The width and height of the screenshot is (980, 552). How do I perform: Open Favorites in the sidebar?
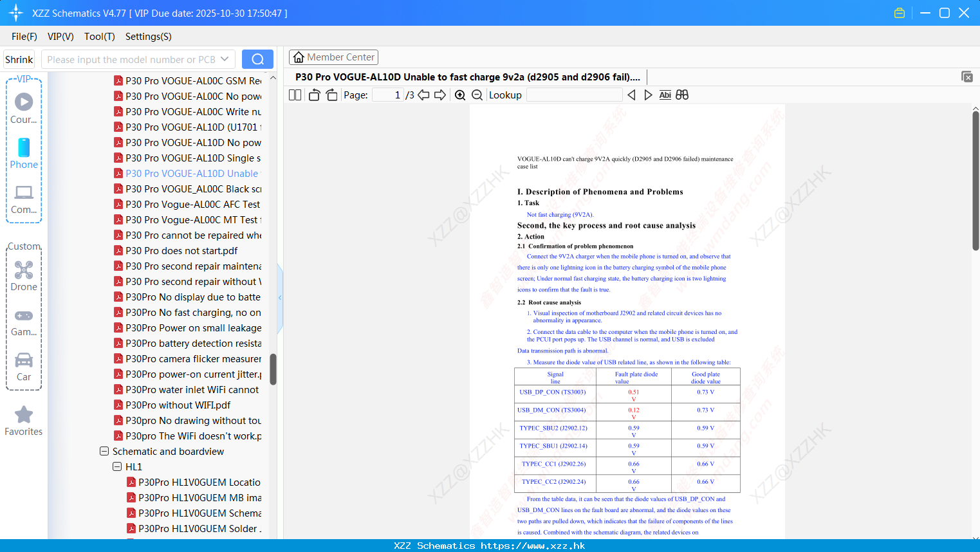pos(24,421)
